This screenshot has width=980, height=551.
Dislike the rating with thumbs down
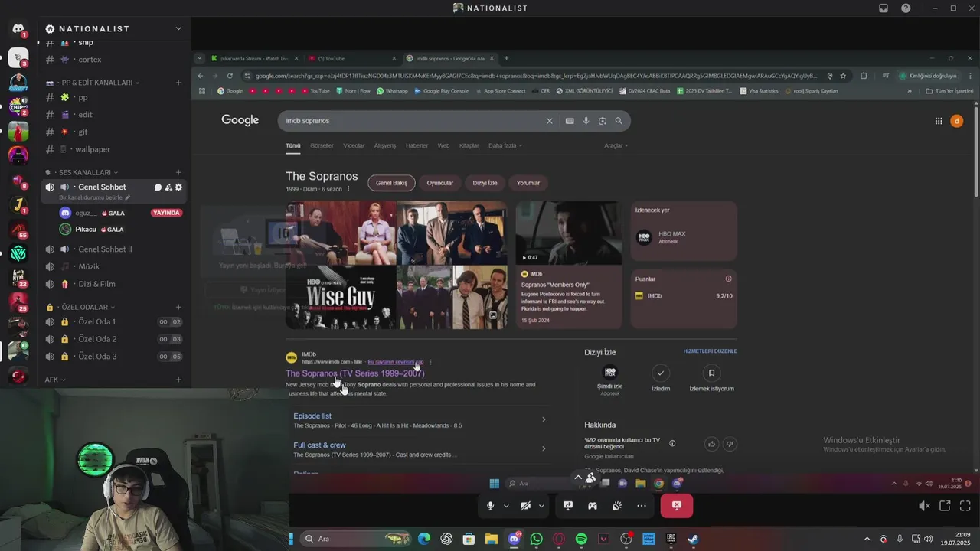pos(730,444)
